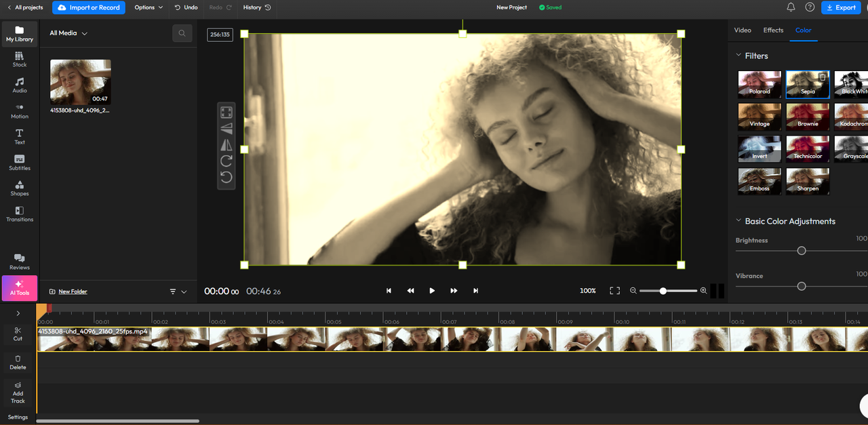Rewind the playback
Screen dimensions: 868x425
[410, 291]
